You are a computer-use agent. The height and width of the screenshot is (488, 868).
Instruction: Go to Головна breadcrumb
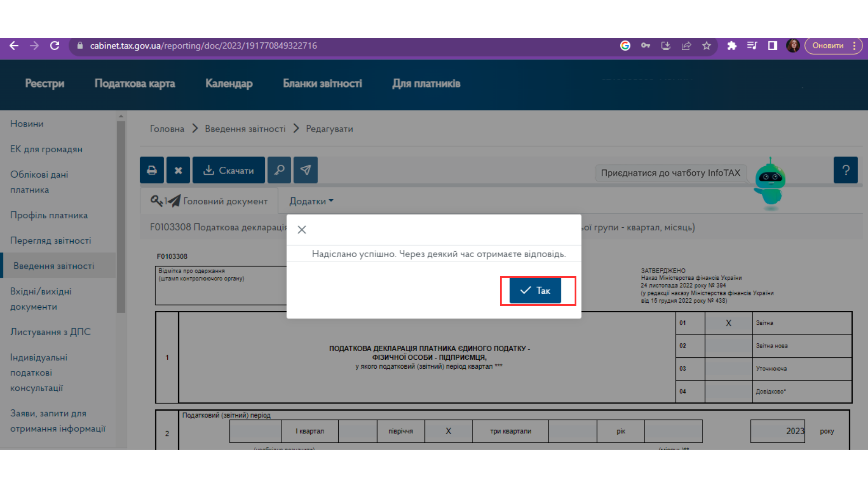click(167, 129)
